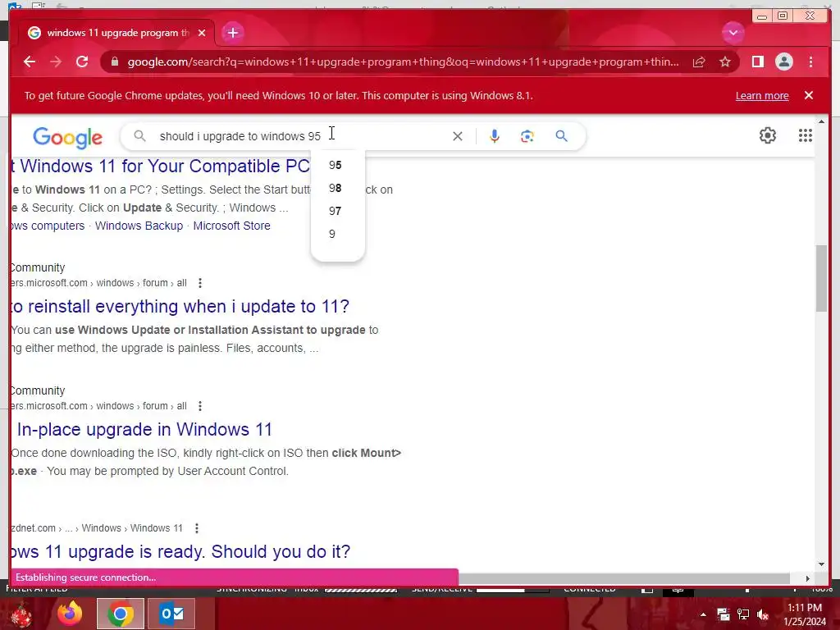This screenshot has width=840, height=630.
Task: Start voice search with the microphone
Action: click(x=495, y=136)
